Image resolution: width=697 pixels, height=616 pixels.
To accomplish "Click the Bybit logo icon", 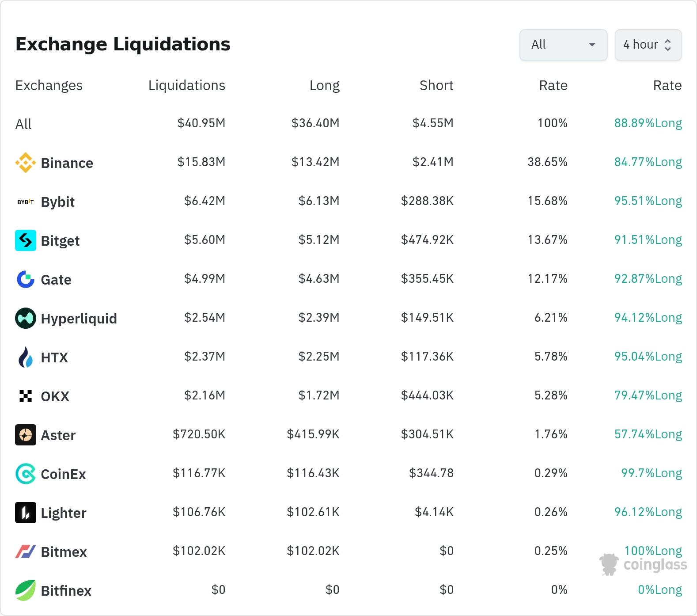I will pos(26,202).
